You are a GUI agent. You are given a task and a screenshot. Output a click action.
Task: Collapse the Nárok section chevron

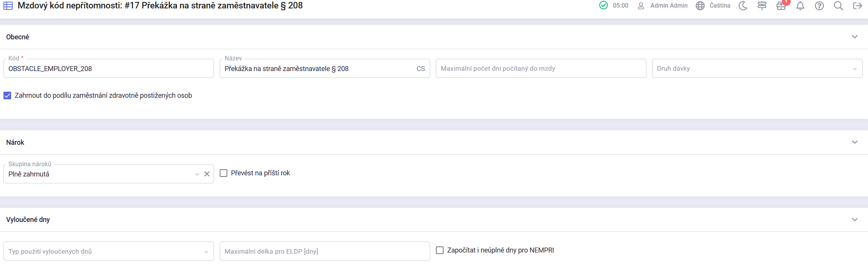click(855, 142)
